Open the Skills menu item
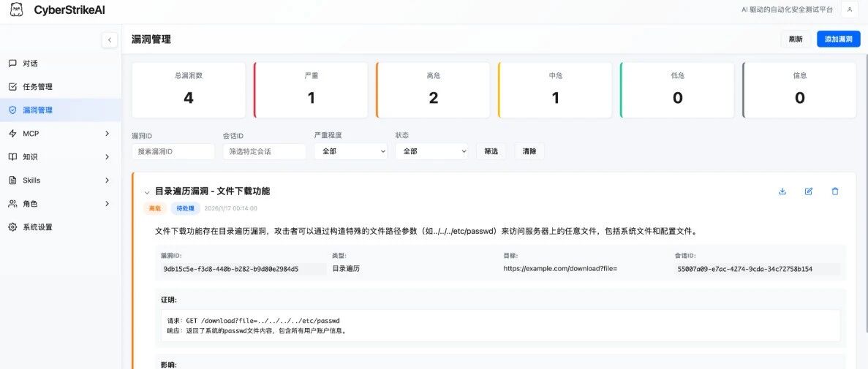 tap(61, 180)
